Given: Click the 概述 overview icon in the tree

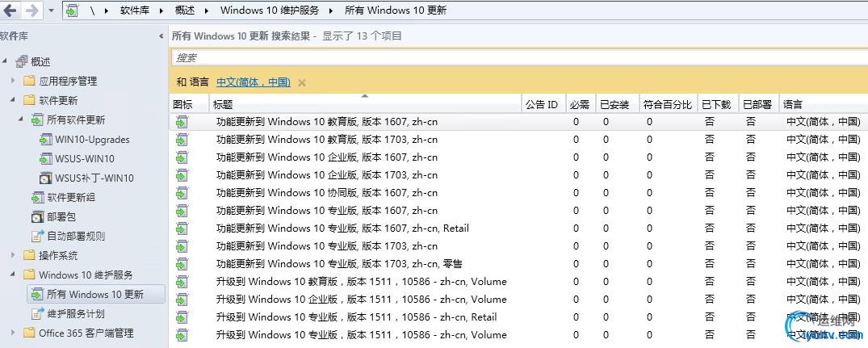Looking at the screenshot, I should [22, 61].
